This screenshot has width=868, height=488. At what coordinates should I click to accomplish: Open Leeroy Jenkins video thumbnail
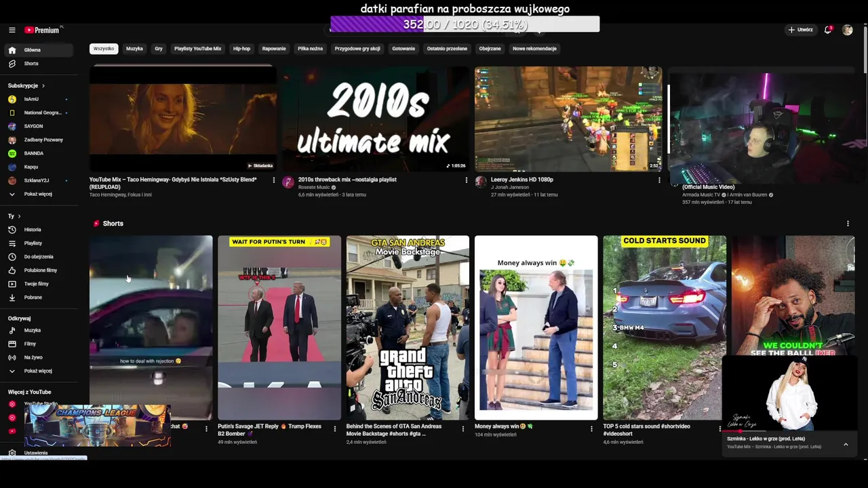pyautogui.click(x=568, y=119)
